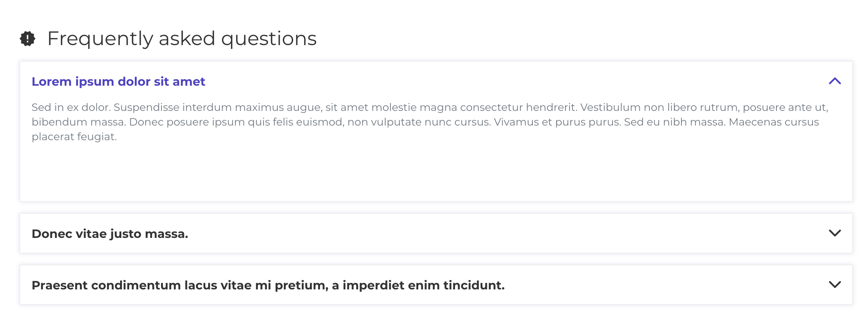Expand Donec vitae justo massa via chevron
This screenshot has height=327, width=868.
point(835,233)
